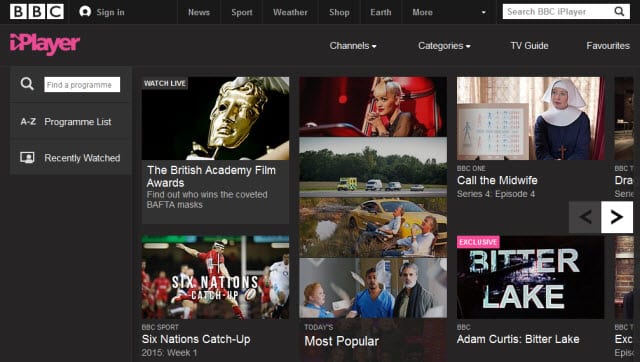Open the Sign in link

pos(111,12)
